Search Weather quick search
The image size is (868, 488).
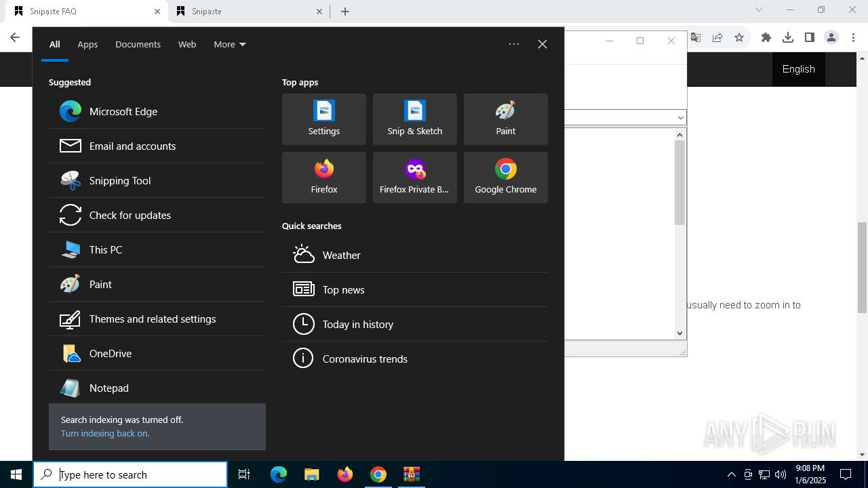(x=415, y=255)
